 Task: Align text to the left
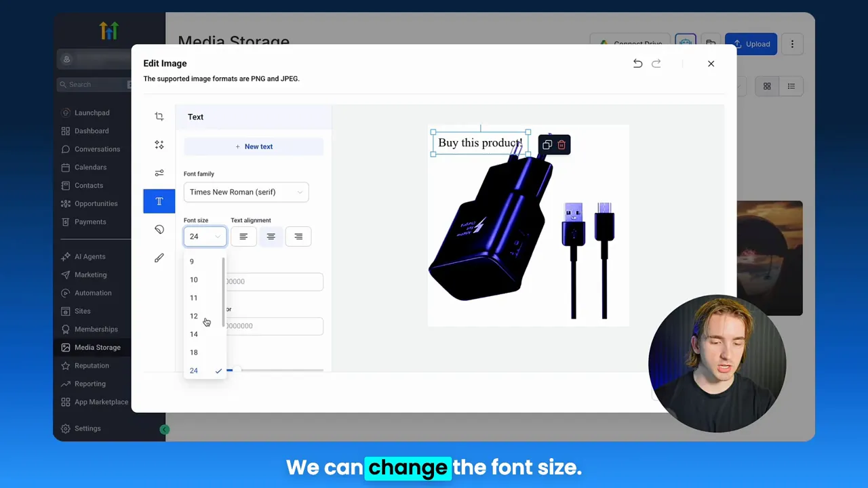(243, 237)
